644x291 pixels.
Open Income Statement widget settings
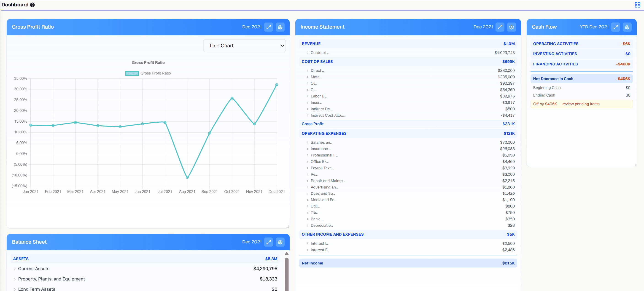(511, 27)
